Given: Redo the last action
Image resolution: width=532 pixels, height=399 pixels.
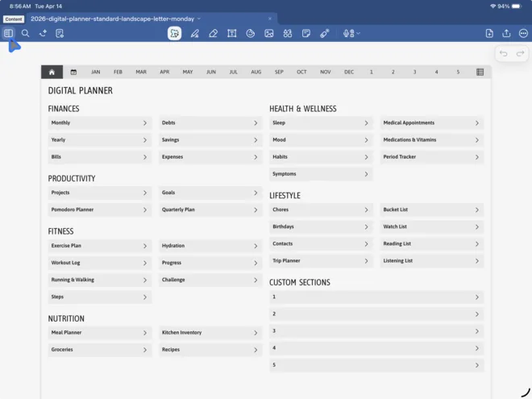Looking at the screenshot, I should point(520,54).
